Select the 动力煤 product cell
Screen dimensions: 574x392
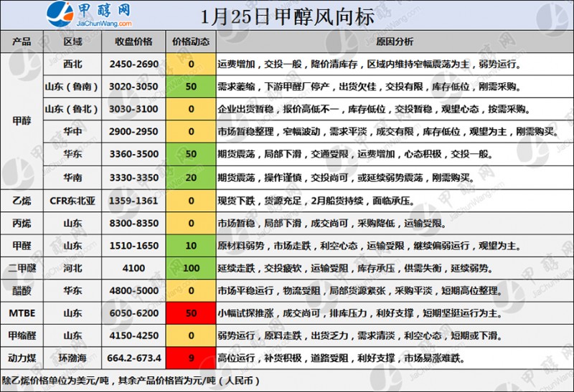tap(22, 358)
